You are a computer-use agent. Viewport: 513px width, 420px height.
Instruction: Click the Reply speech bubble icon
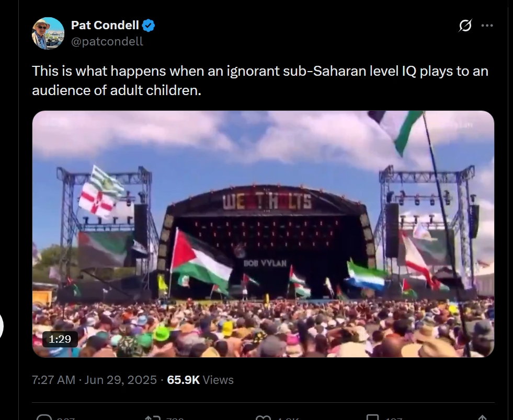pyautogui.click(x=45, y=418)
